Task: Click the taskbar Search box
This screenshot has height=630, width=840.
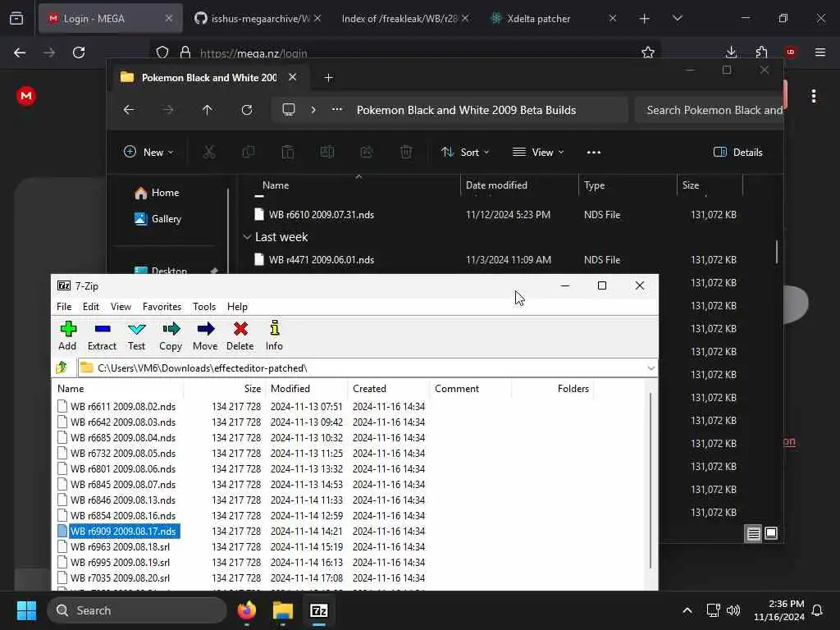Action: point(137,610)
